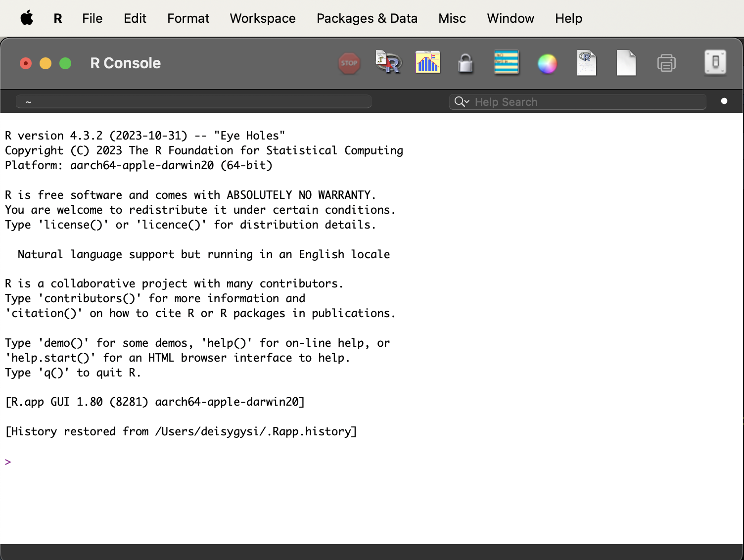Click the console prompt line
Screen dimensions: 744x560
tap(8, 462)
